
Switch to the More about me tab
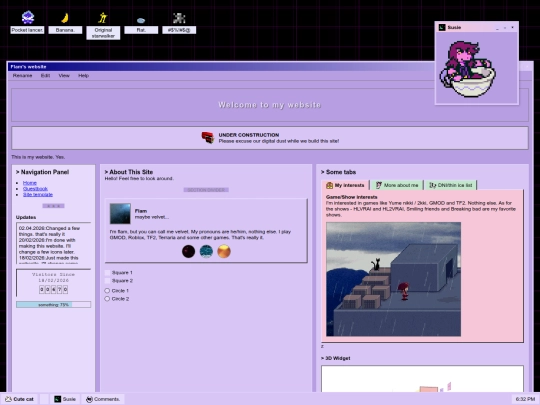397,185
